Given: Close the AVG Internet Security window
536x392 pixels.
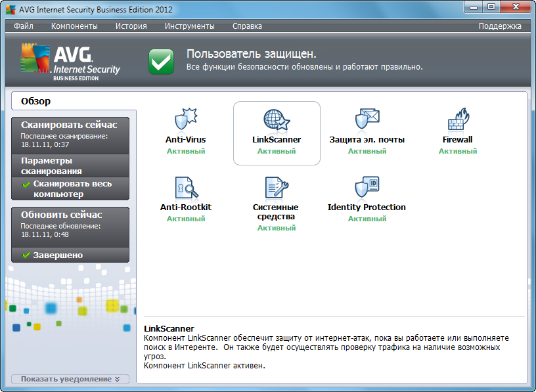Looking at the screenshot, I should click(x=516, y=7).
